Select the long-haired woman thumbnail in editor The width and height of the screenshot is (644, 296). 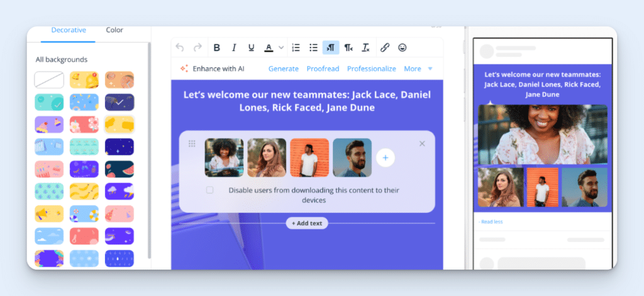tap(267, 157)
